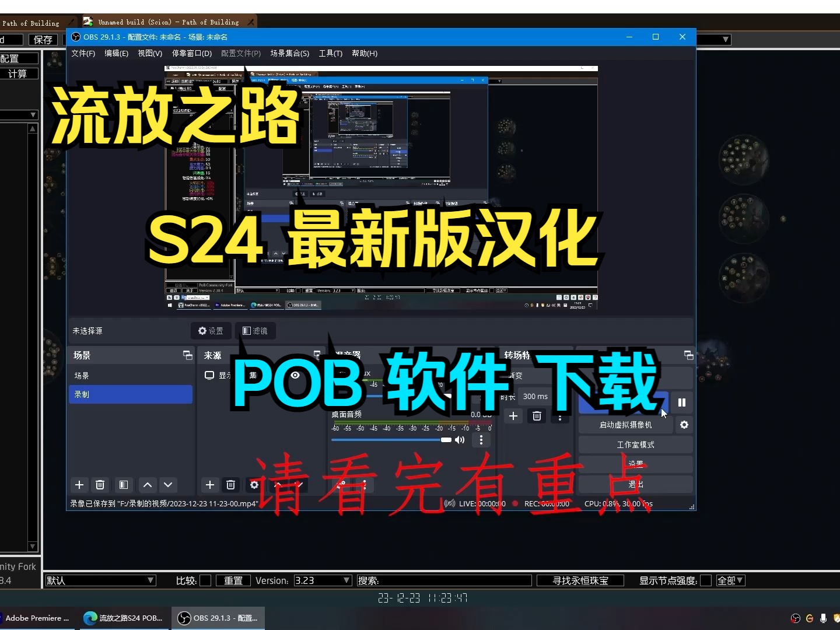Click 配置 button in Path of Building sidebar
Screen dimensions: 840x630
click(x=18, y=58)
